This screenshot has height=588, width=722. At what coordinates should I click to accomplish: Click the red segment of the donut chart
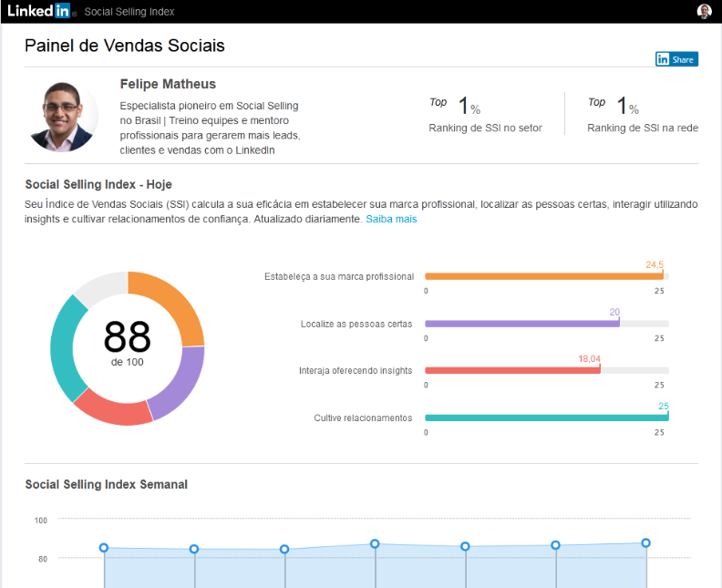112,409
